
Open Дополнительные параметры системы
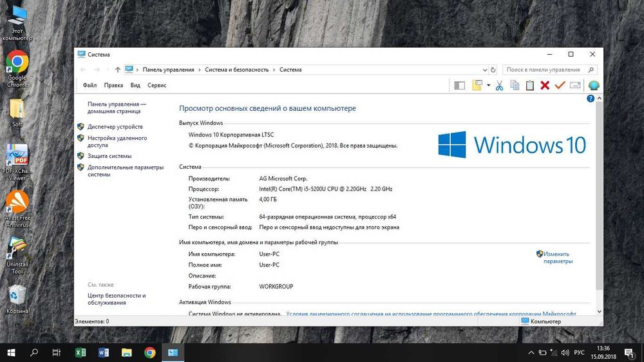point(126,171)
